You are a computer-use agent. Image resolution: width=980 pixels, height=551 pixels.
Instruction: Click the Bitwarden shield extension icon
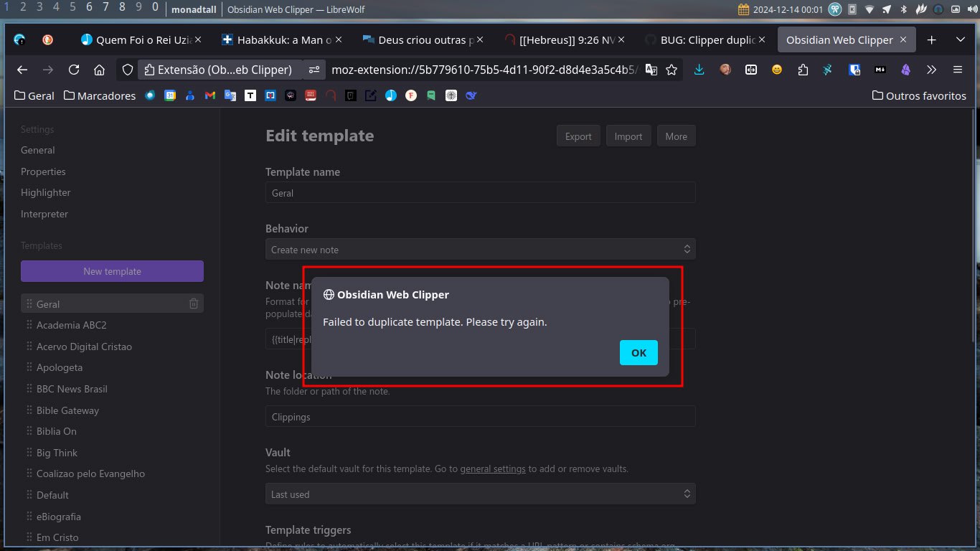coord(854,70)
